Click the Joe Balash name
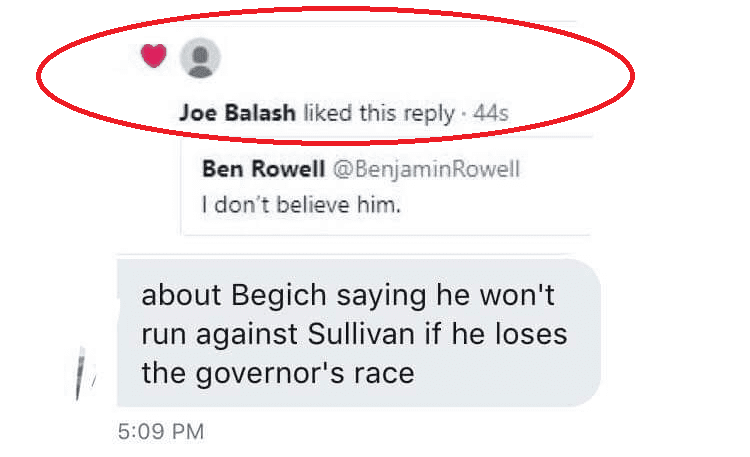Viewport: 750px width, 457px height. tap(237, 113)
